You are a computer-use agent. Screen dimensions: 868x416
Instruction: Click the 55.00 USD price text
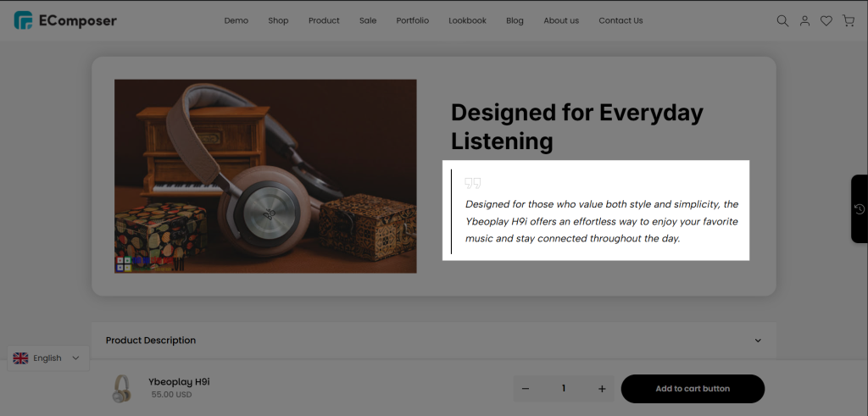(x=171, y=395)
